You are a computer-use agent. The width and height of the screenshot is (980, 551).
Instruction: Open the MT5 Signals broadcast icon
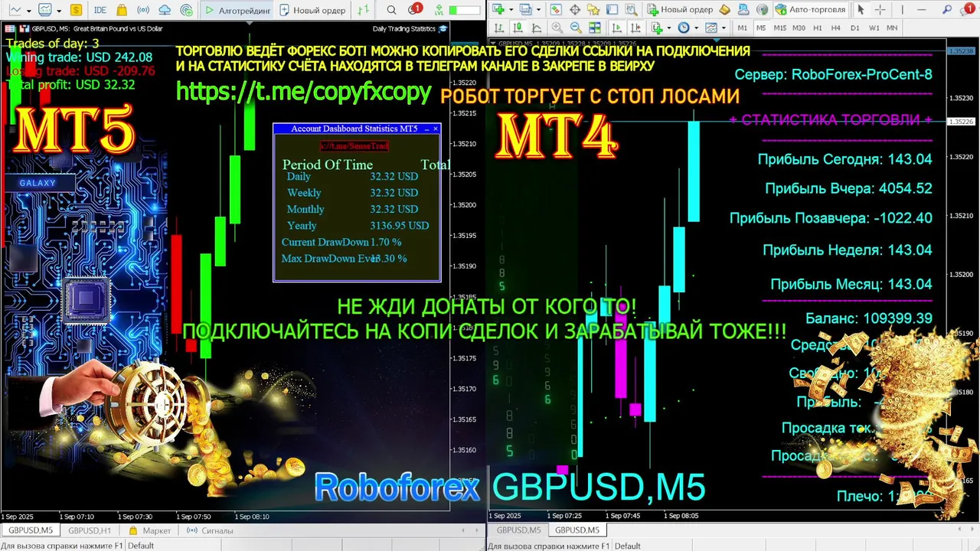[x=142, y=11]
